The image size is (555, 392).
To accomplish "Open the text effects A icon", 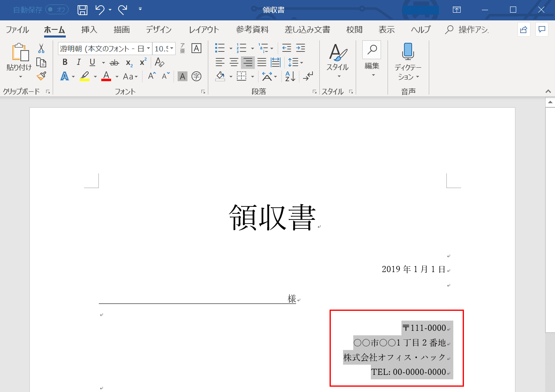I will pos(65,76).
